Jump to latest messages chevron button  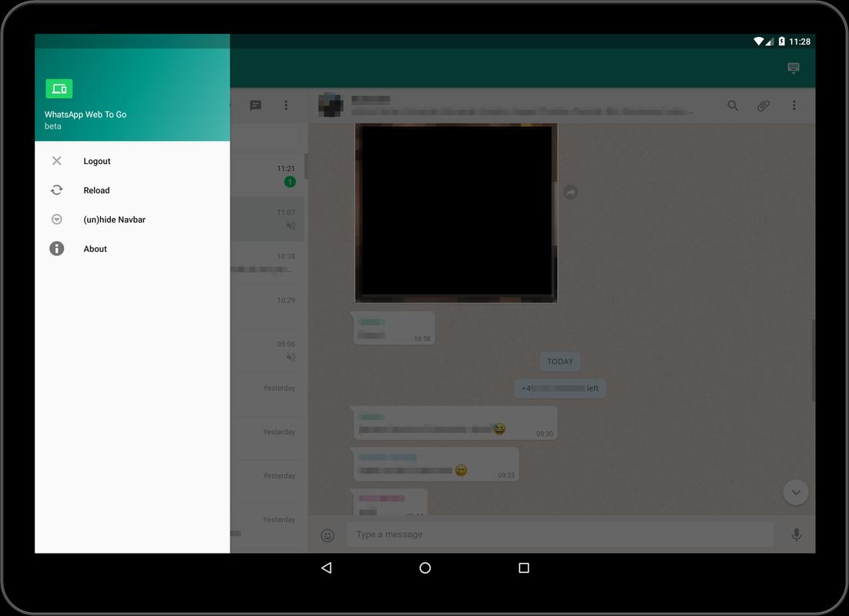point(796,493)
